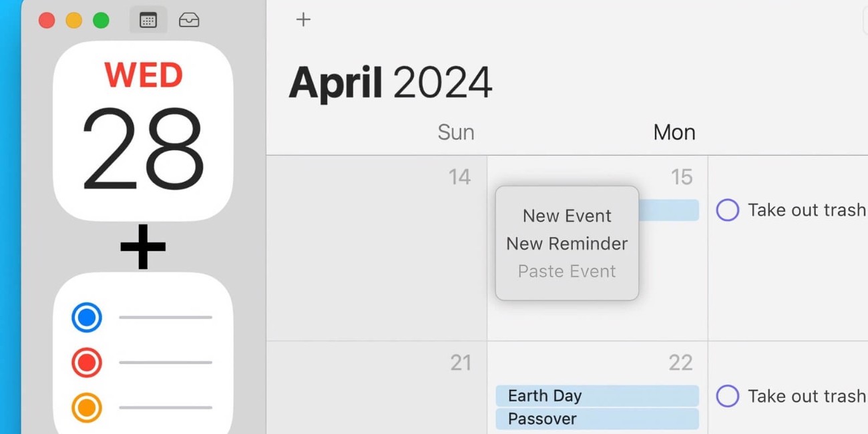The width and height of the screenshot is (868, 434).
Task: Open the Inbox tray icon
Action: coord(188,20)
